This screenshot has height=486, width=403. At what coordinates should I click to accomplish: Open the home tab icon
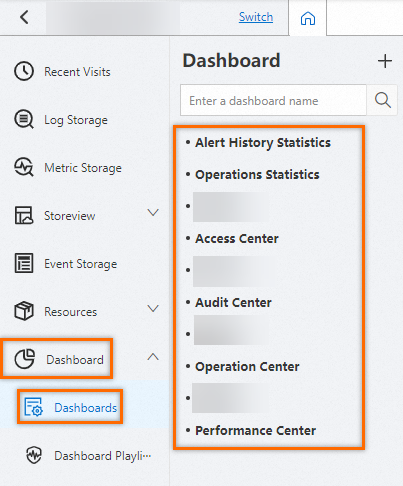pyautogui.click(x=308, y=18)
